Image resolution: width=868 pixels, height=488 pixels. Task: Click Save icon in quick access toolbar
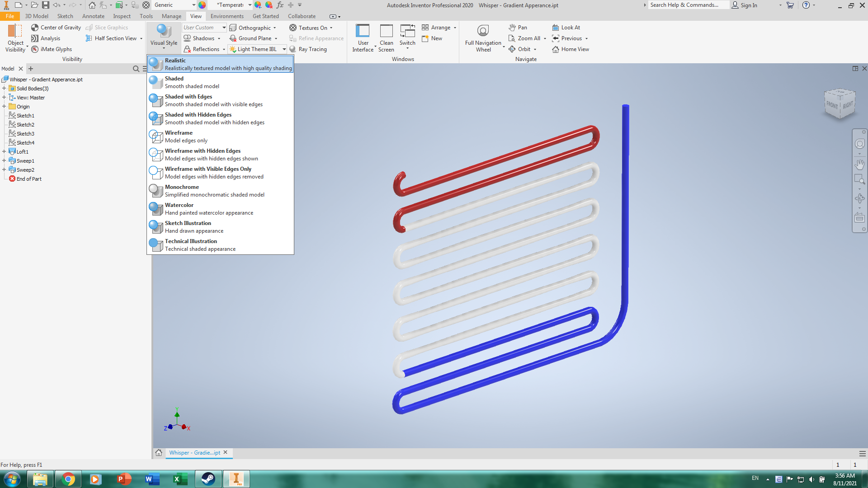click(x=45, y=5)
